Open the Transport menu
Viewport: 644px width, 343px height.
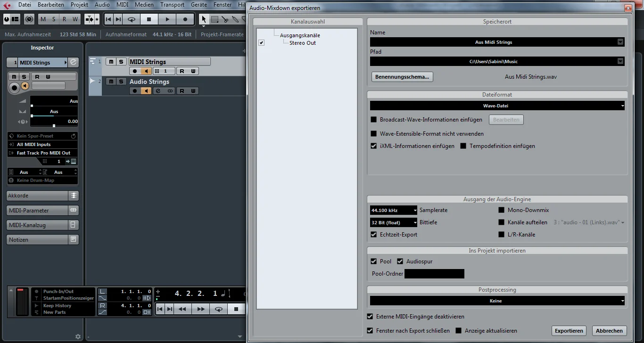click(172, 5)
